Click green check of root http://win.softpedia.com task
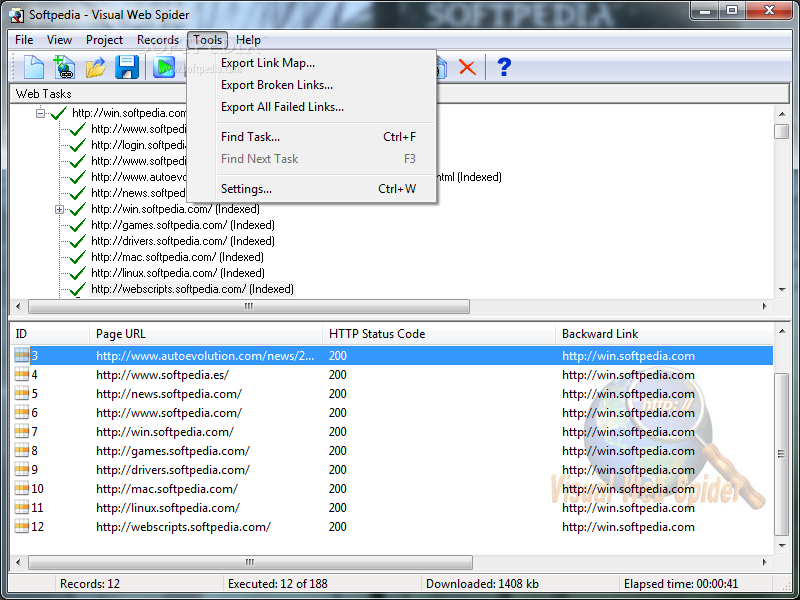Screen dimensions: 800x600 [59, 113]
